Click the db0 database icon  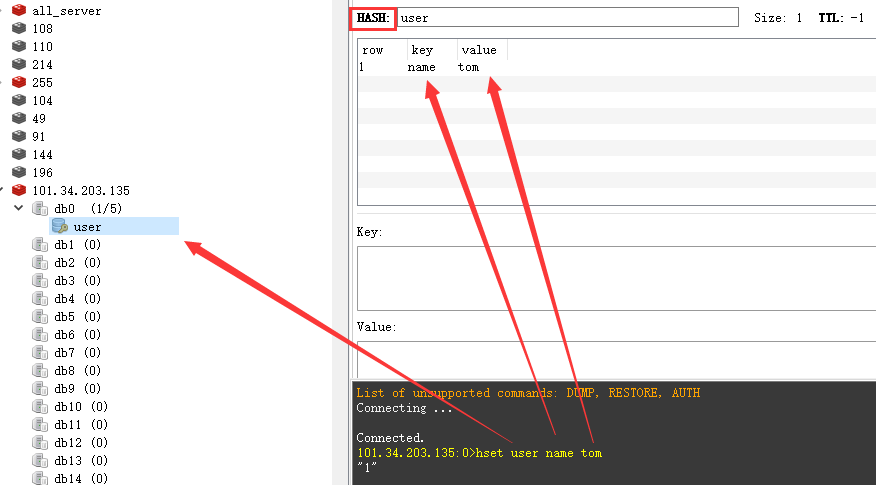pyautogui.click(x=40, y=208)
